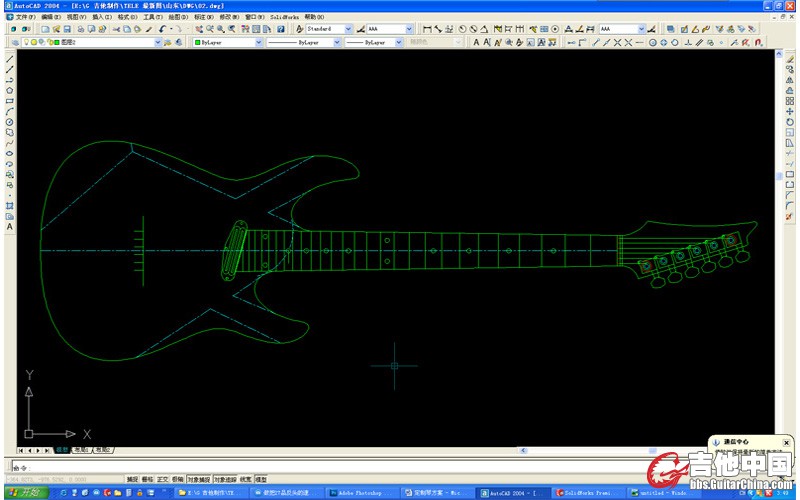Click the Snap to Endpoint osnap icon
The width and height of the screenshot is (800, 500).
coord(595,42)
